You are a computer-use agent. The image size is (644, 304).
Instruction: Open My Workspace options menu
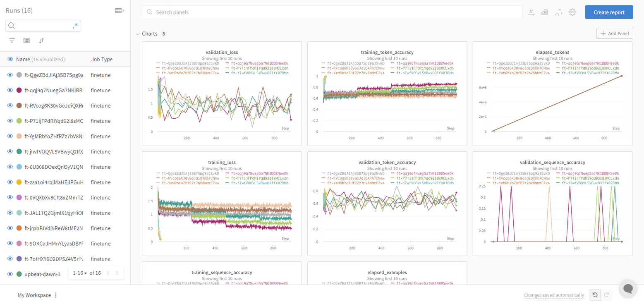[x=56, y=295]
